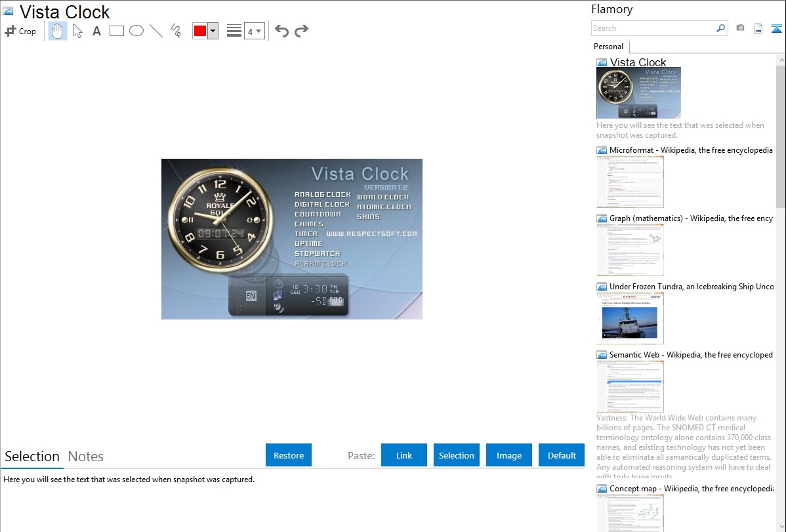This screenshot has width=786, height=532.
Task: Select the Graph (mathematics) title
Action: pos(691,218)
